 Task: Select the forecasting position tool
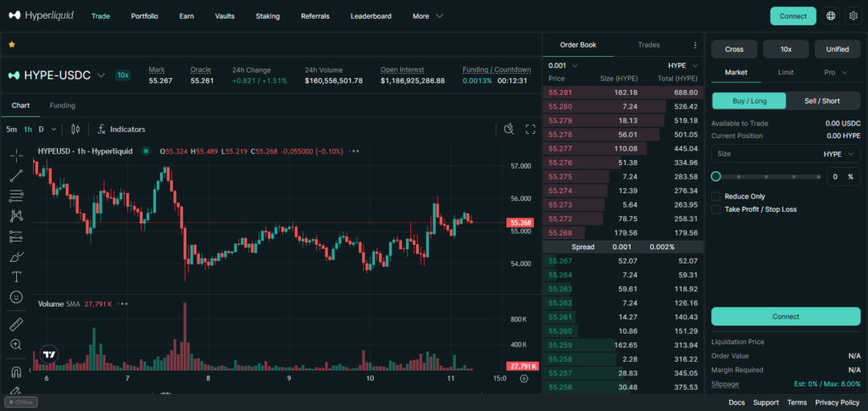17,236
